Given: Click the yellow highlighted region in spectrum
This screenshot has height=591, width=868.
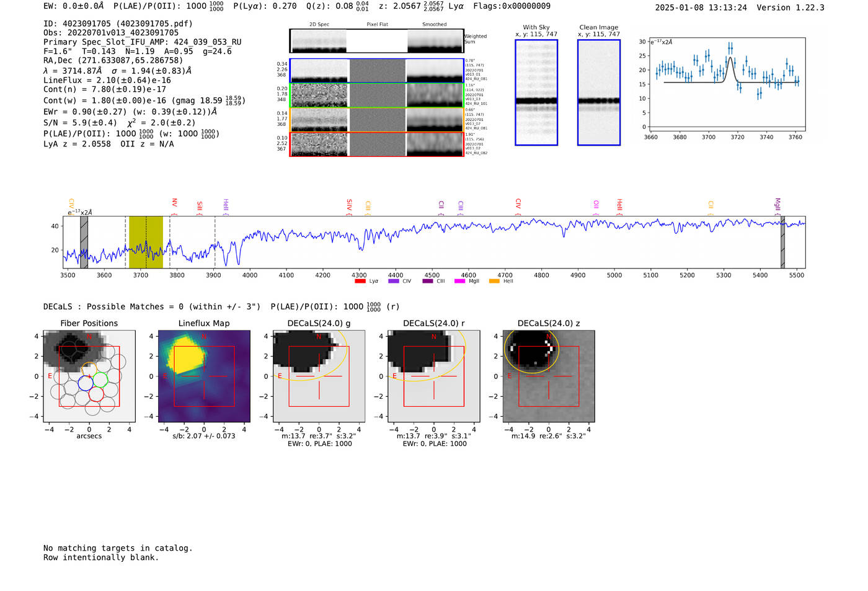Looking at the screenshot, I should (x=146, y=242).
